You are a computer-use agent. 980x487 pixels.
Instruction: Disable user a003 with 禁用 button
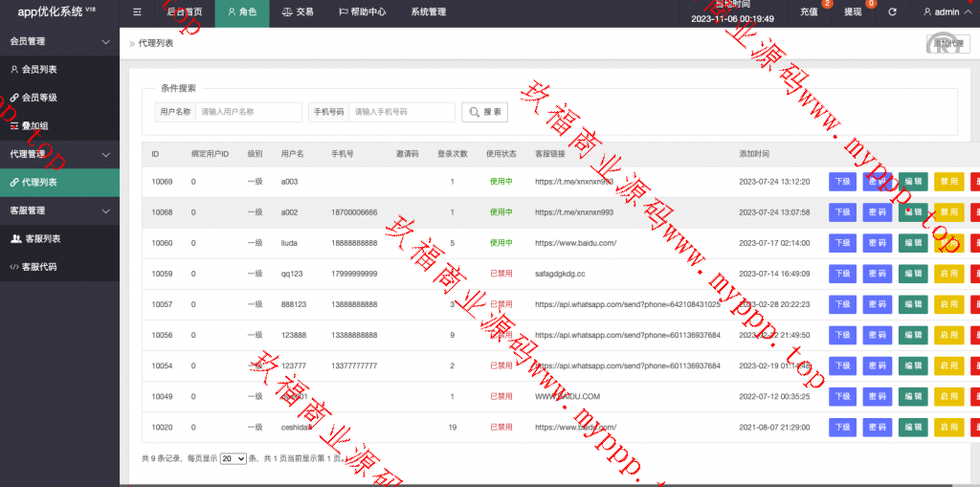pyautogui.click(x=948, y=182)
